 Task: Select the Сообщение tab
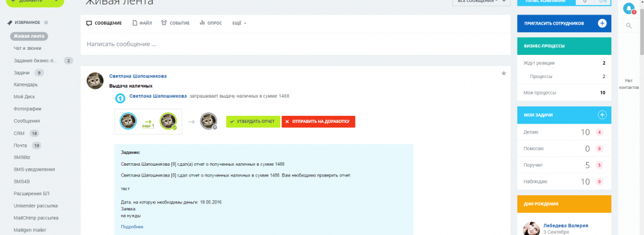[104, 23]
